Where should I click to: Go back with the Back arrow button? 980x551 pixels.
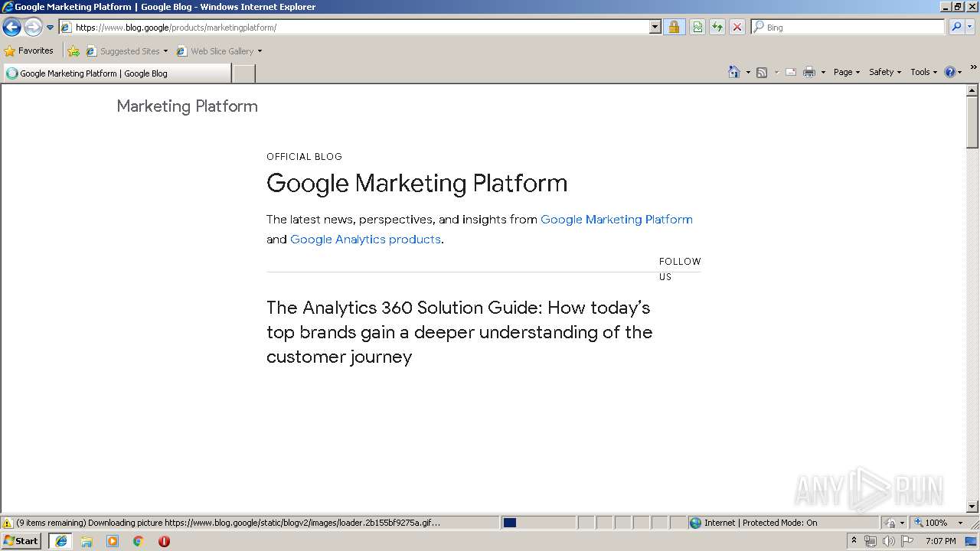(x=11, y=28)
